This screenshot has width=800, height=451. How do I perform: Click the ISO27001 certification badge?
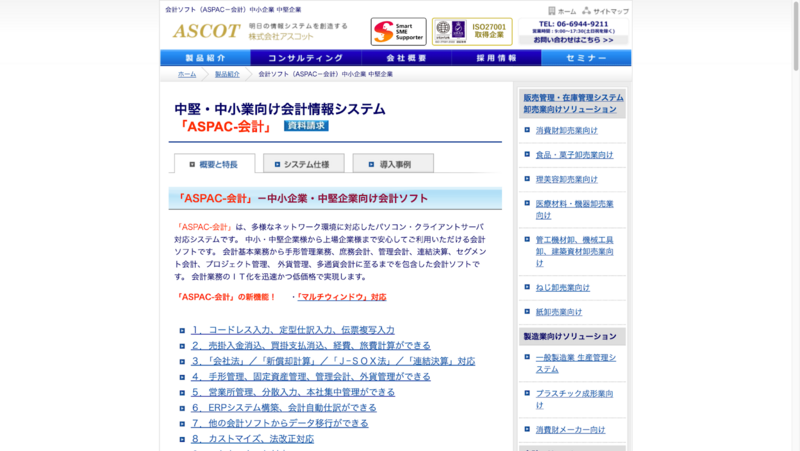tap(472, 32)
